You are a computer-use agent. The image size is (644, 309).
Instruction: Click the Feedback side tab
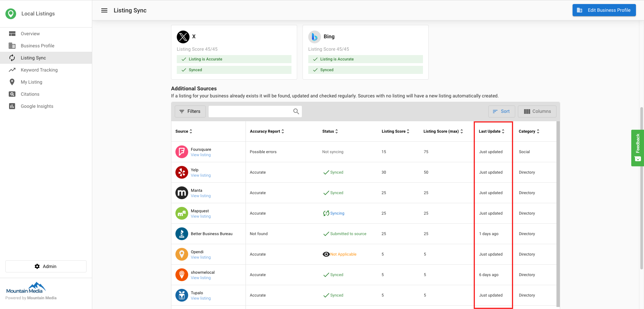pos(637,148)
